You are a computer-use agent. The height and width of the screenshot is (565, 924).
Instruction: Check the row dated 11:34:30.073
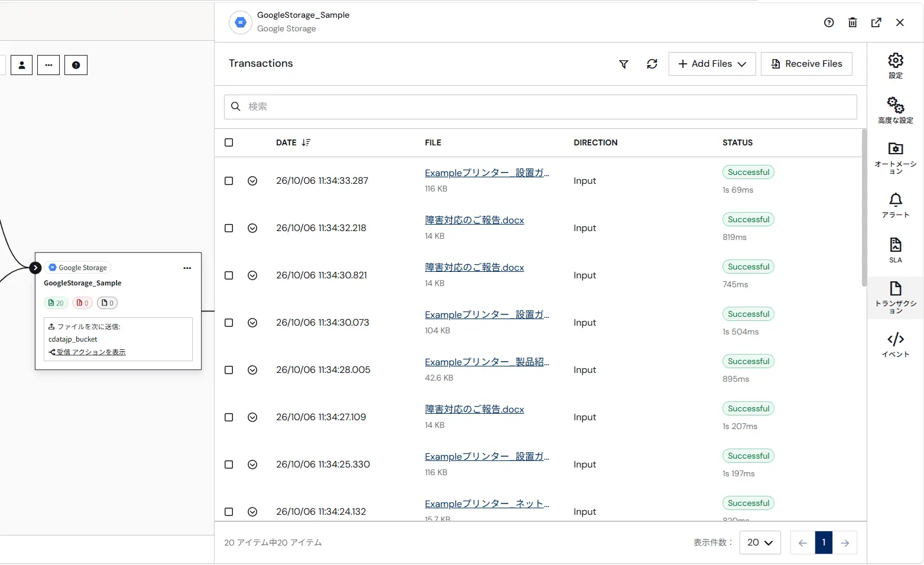(x=229, y=323)
